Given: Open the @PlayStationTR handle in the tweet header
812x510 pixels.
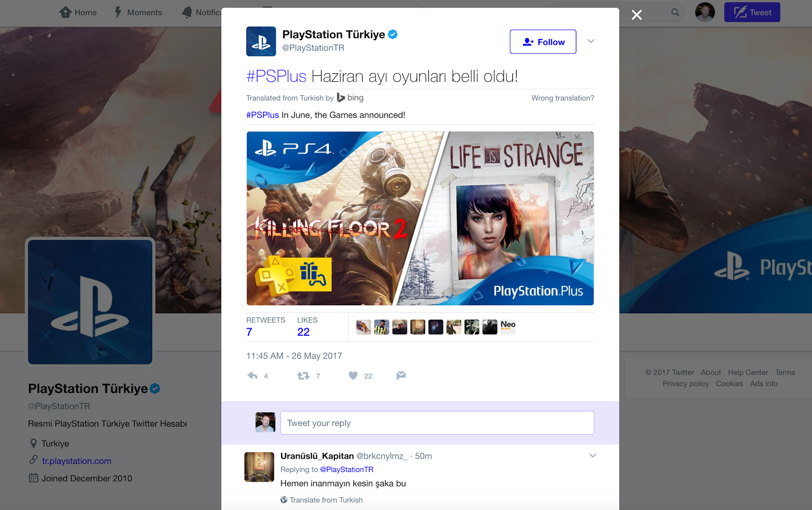Looking at the screenshot, I should pos(313,48).
